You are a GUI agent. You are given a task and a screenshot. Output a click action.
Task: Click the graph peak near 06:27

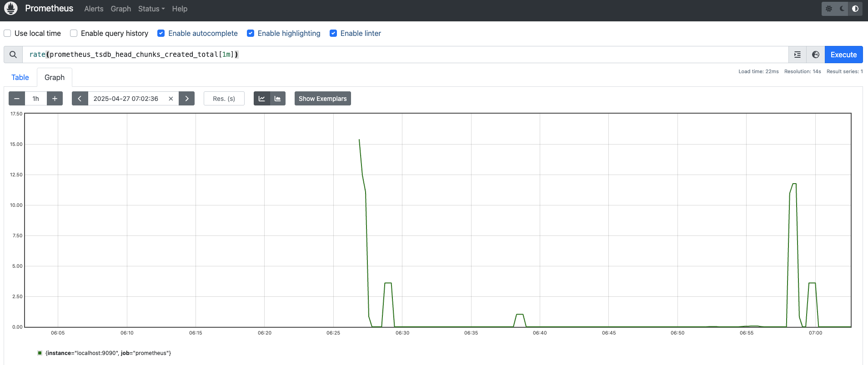pos(359,140)
